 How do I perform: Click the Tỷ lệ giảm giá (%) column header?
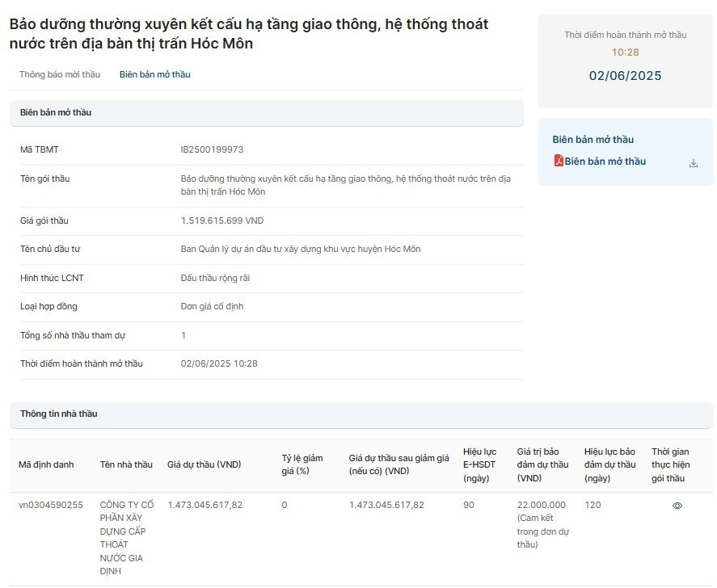(x=302, y=464)
